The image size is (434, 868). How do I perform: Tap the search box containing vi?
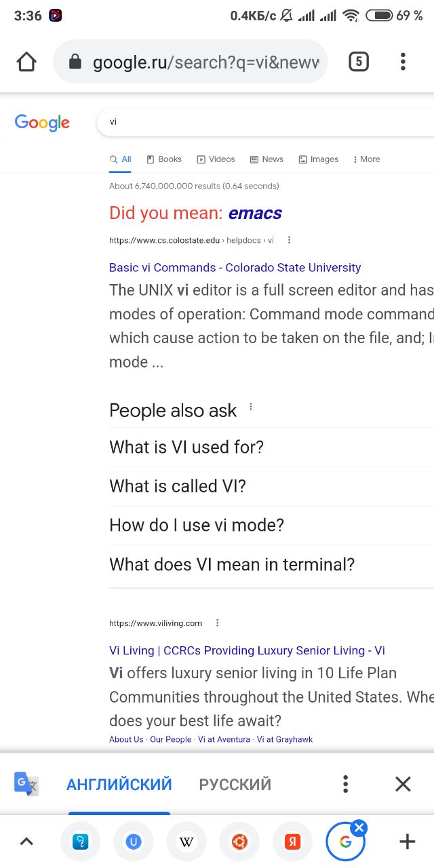264,122
